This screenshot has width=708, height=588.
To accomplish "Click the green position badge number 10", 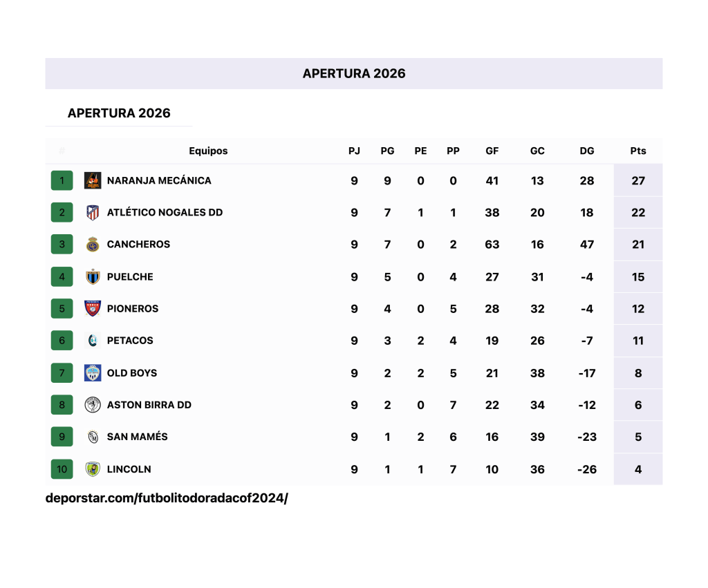I will click(62, 469).
